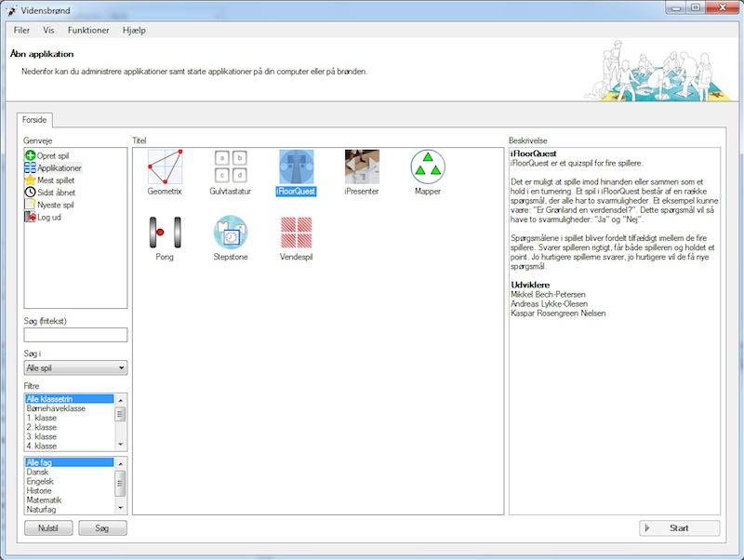
Task: Select the iFloorQuest game icon
Action: click(296, 167)
